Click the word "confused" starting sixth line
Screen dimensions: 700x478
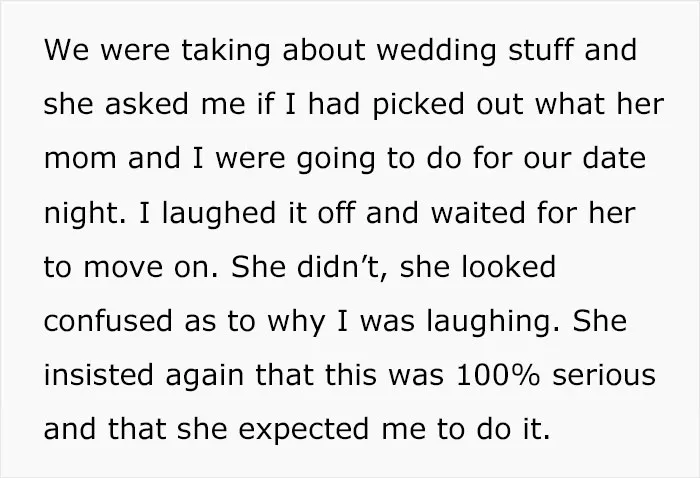108,320
